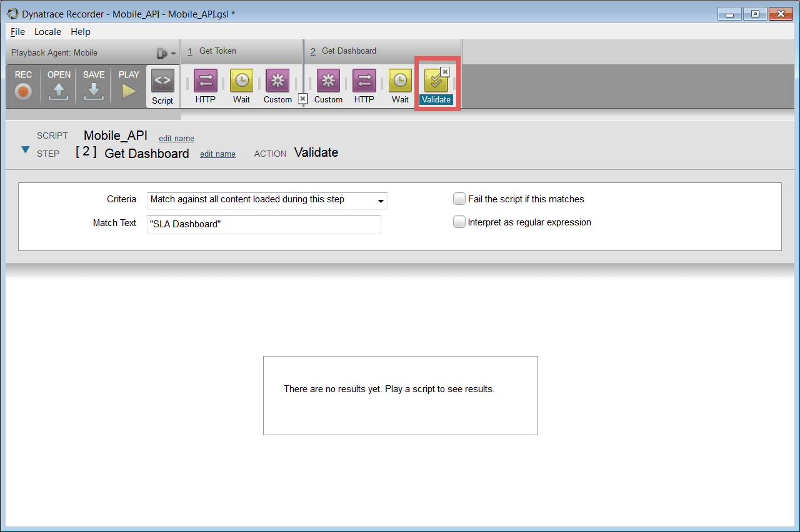
Task: Edit the Get Dashboard step name
Action: (x=217, y=154)
